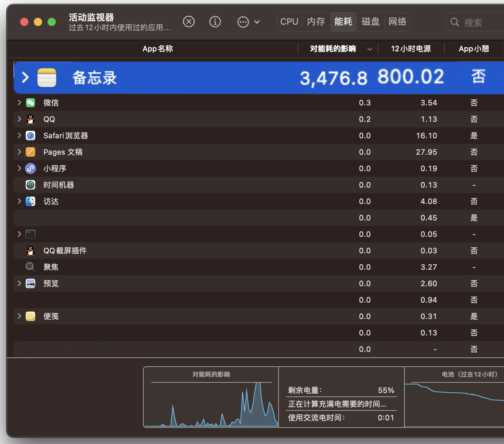Viewport: 504px width, 444px height.
Task: Sort by Energy Impact column header
Action: point(333,49)
